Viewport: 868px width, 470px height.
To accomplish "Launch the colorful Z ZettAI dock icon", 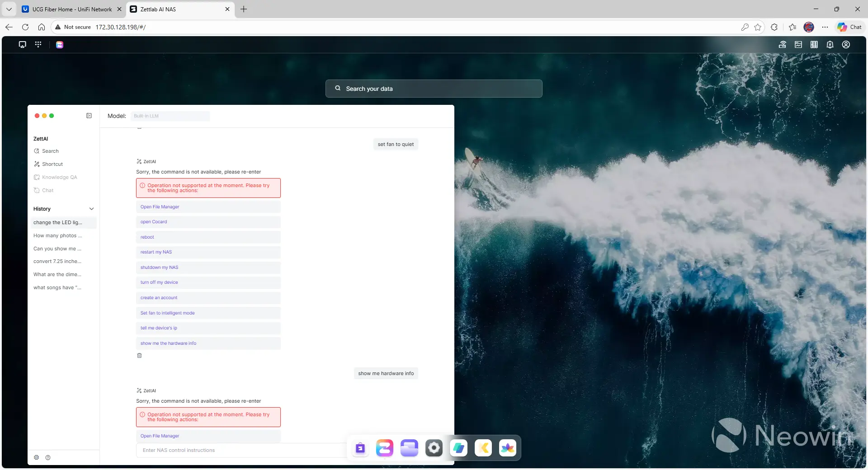I will pos(385,448).
